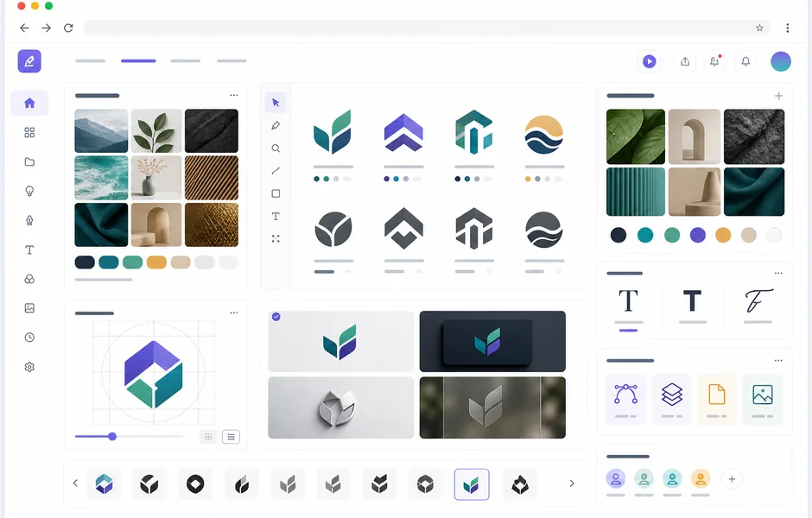Select the text T tool in canvas toolbar
This screenshot has width=812, height=518.
(276, 217)
